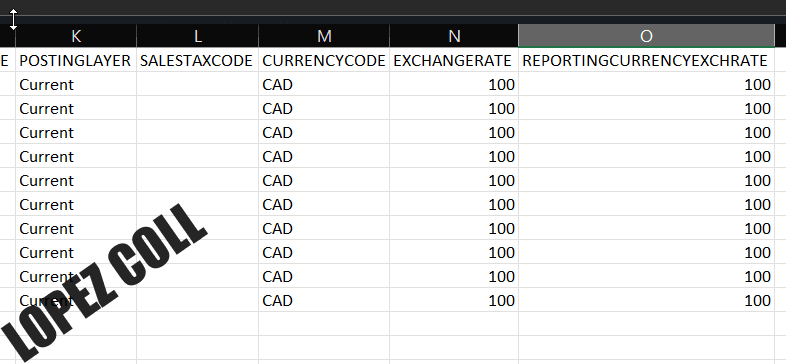The height and width of the screenshot is (364, 786).
Task: Select the Current cell directly below POSTINGLAYER
Action: 76,85
